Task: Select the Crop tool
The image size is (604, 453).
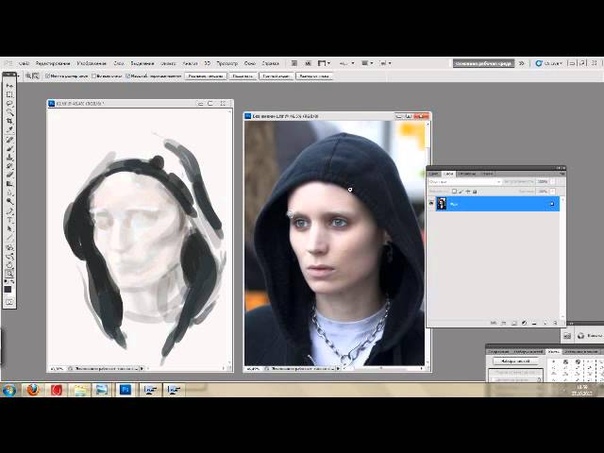Action: (9, 121)
